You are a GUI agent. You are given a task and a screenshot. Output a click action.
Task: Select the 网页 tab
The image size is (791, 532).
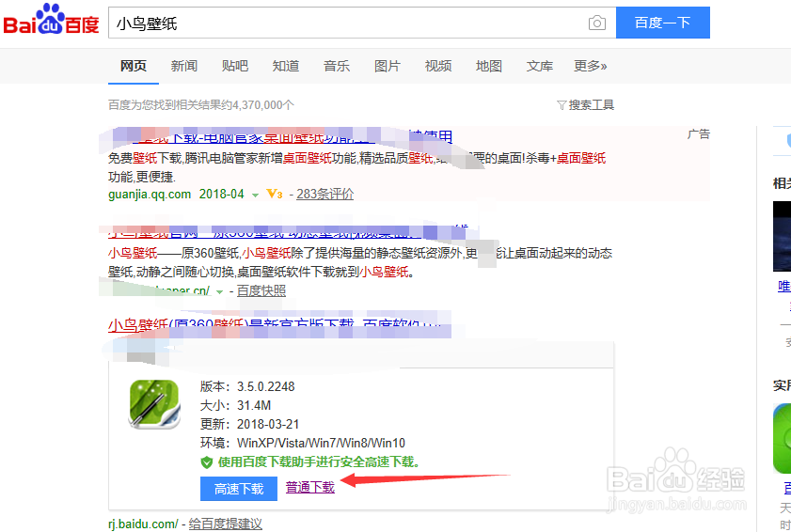coord(134,66)
